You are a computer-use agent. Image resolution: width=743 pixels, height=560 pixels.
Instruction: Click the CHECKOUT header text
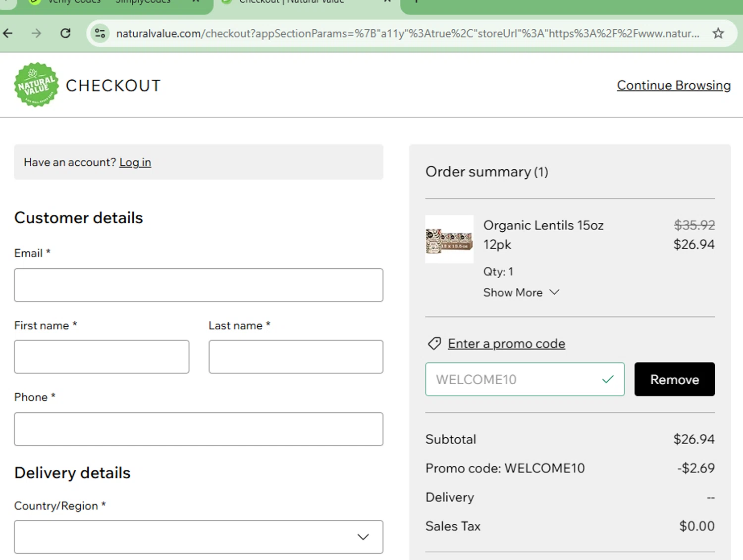pyautogui.click(x=113, y=86)
